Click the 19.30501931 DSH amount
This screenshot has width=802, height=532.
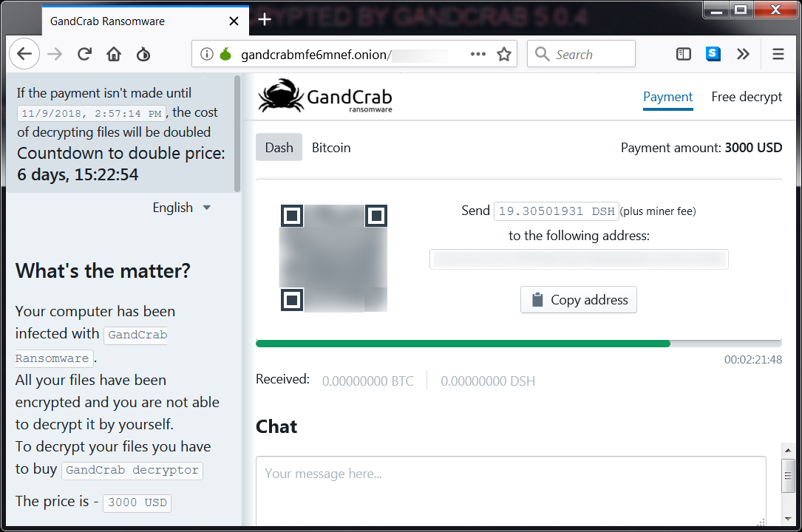(557, 211)
